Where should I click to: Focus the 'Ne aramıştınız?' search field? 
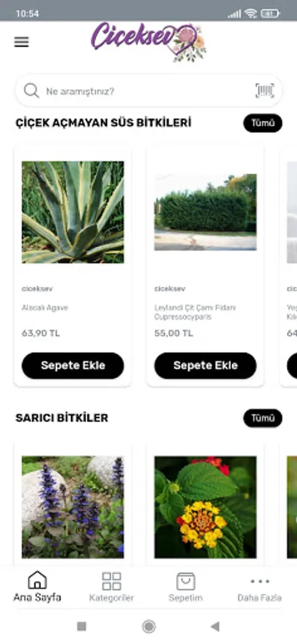[x=149, y=91]
